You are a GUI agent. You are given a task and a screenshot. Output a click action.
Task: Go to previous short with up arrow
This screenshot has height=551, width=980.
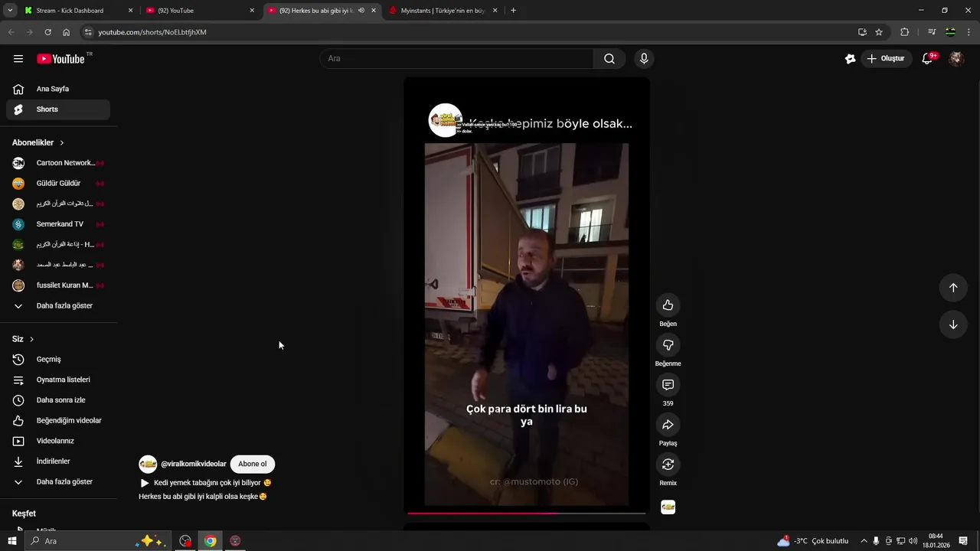953,288
